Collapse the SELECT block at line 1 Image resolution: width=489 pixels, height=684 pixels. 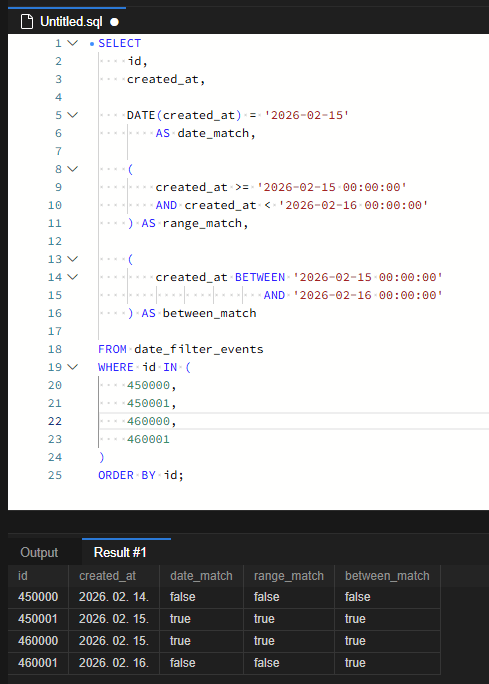(72, 43)
